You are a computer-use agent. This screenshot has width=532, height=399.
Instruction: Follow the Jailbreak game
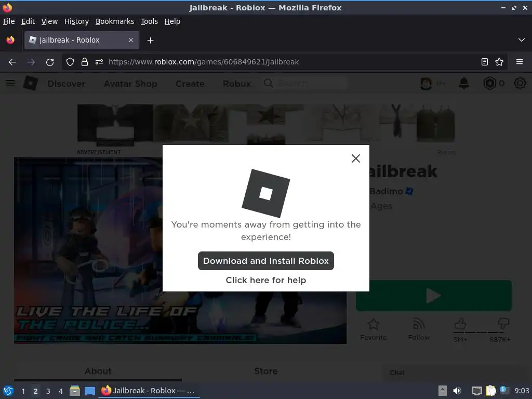tap(419, 329)
